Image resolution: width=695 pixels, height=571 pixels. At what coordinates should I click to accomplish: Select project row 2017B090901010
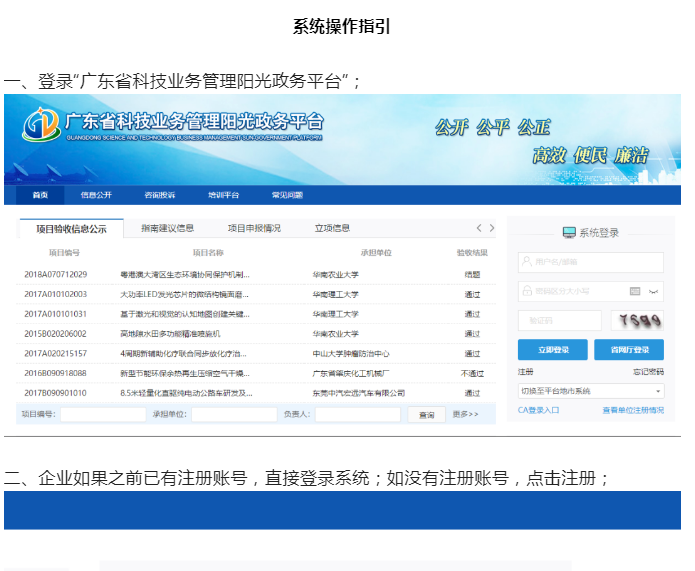pos(256,393)
